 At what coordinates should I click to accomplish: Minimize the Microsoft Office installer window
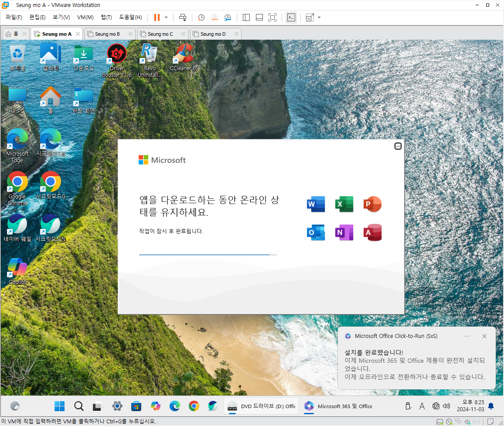[398, 146]
